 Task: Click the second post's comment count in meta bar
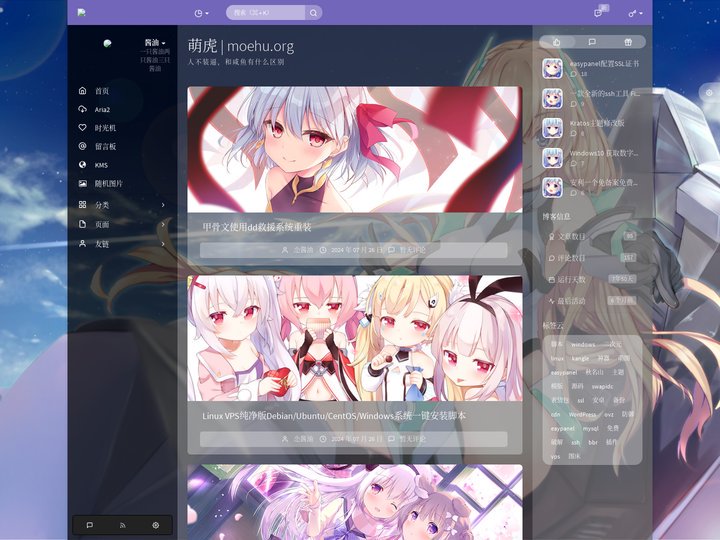point(412,439)
